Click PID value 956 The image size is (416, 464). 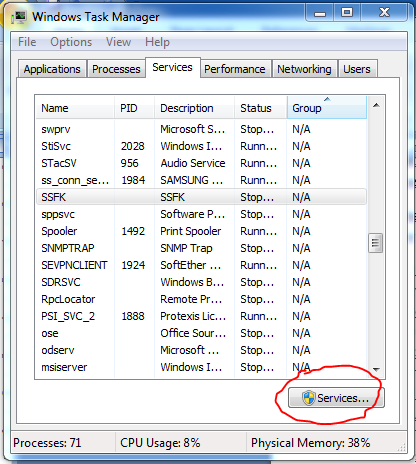129,163
